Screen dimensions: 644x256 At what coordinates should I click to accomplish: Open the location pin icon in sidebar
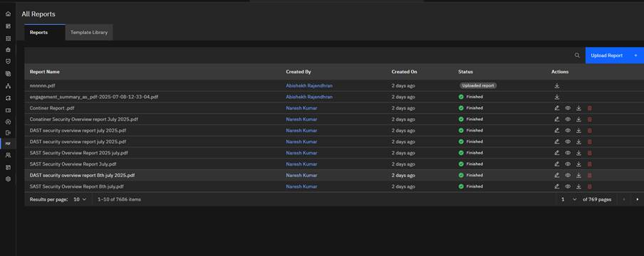(x=9, y=122)
